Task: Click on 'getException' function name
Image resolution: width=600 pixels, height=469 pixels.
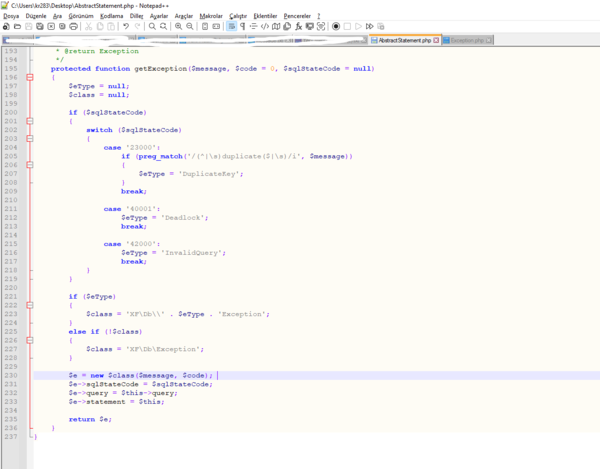Action: 160,69
